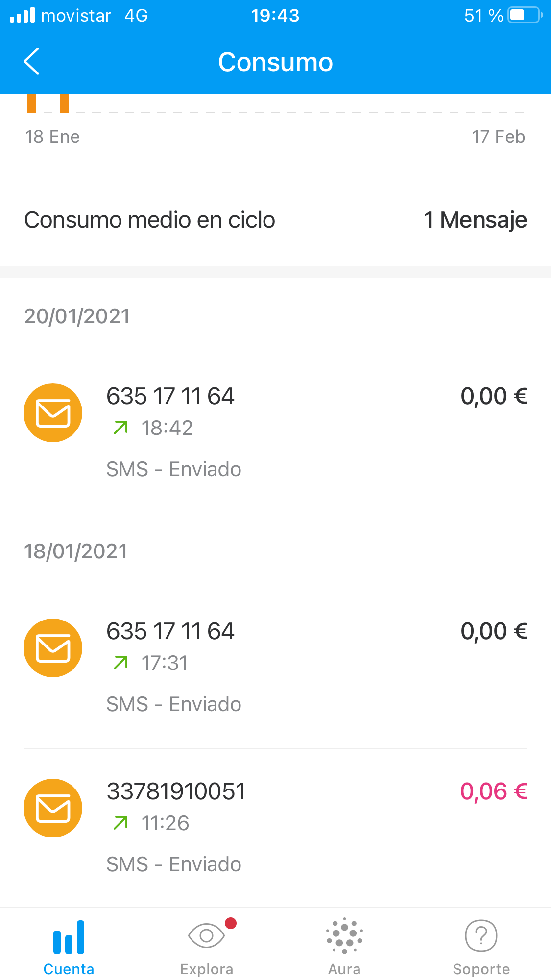Select the 33781910051 SMS entry
The image size is (551, 980).
pos(176,791)
